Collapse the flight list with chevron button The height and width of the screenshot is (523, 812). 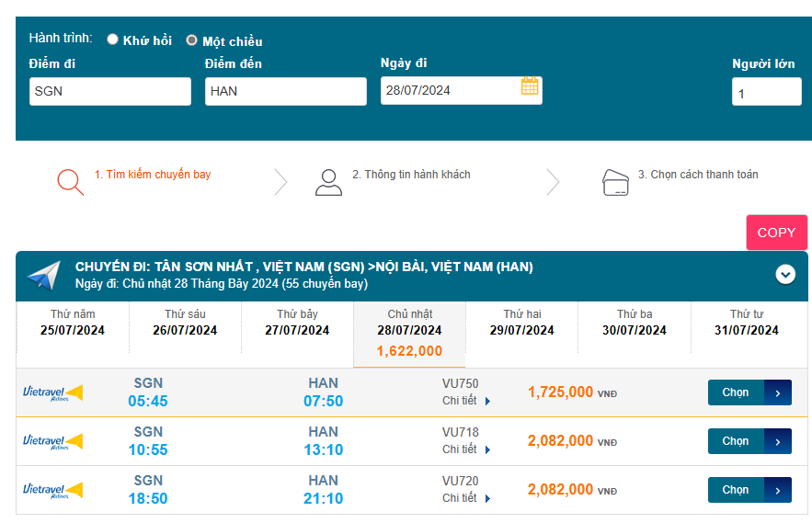coord(784,274)
